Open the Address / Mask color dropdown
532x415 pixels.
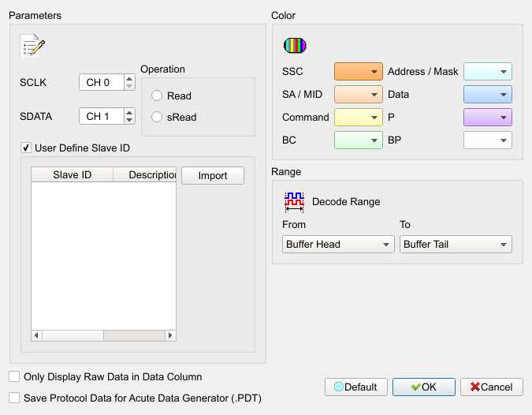488,71
